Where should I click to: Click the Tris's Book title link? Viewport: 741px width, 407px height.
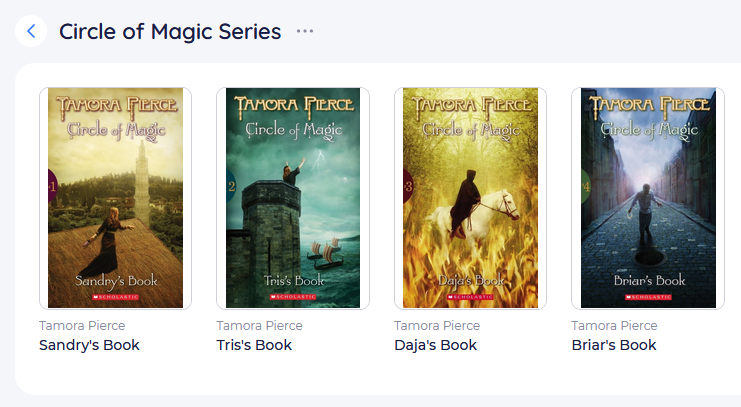coord(254,345)
